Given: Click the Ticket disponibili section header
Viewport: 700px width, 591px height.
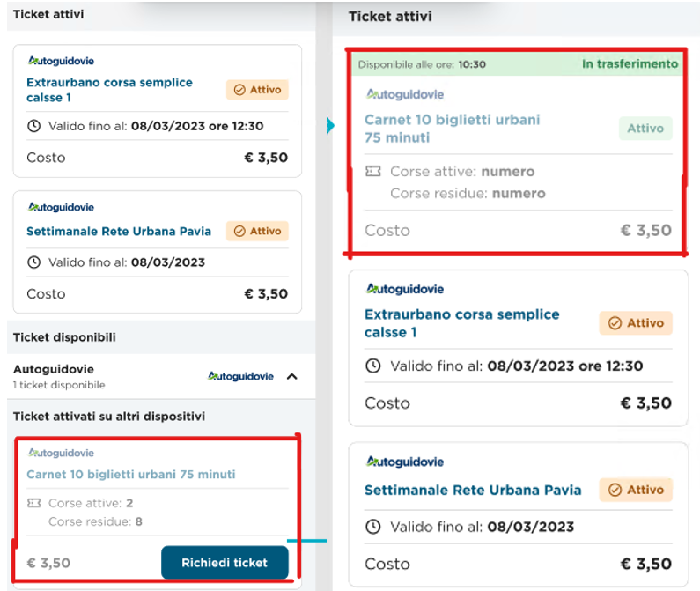Looking at the screenshot, I should (x=64, y=337).
